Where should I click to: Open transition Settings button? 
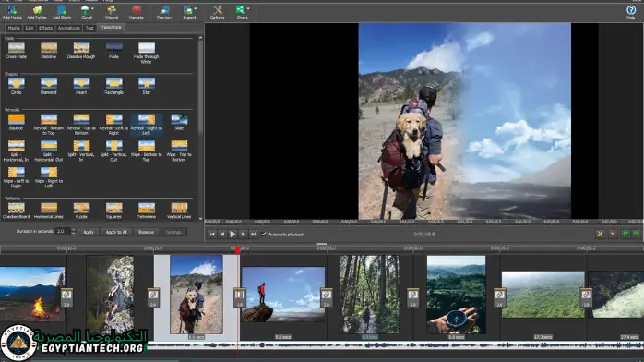[173, 232]
